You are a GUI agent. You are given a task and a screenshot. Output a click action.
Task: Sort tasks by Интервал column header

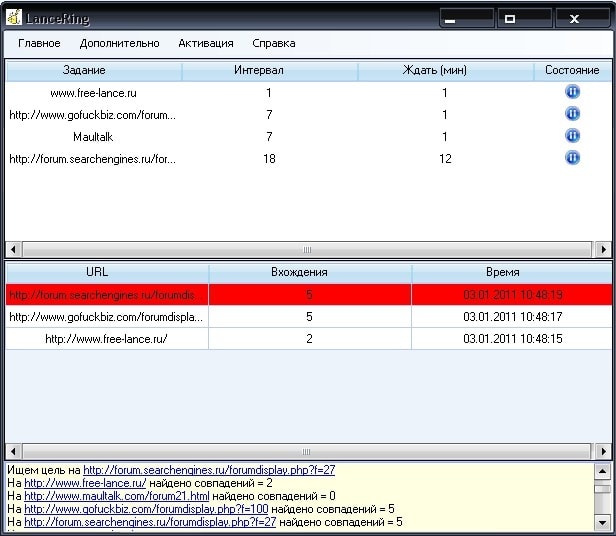tap(258, 70)
